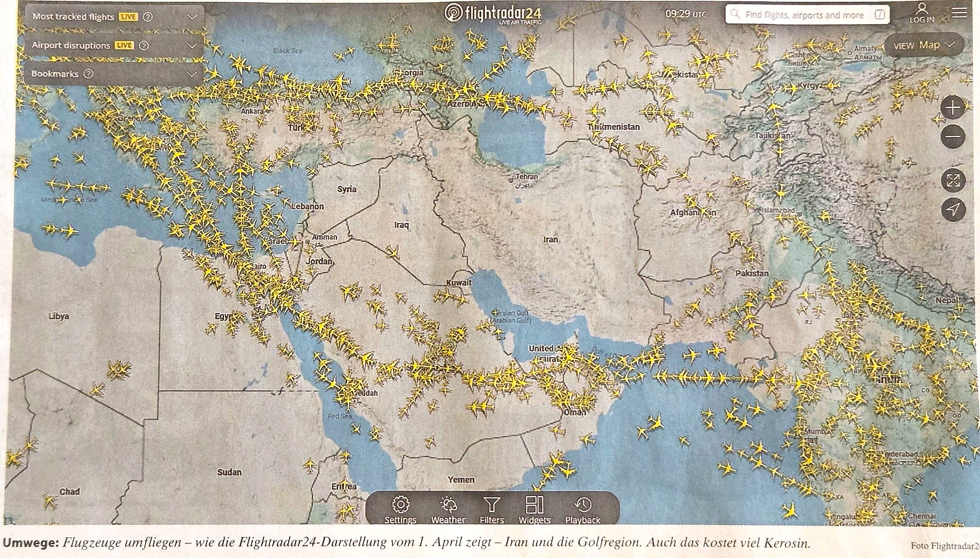Open the Weather layer options

tap(448, 506)
